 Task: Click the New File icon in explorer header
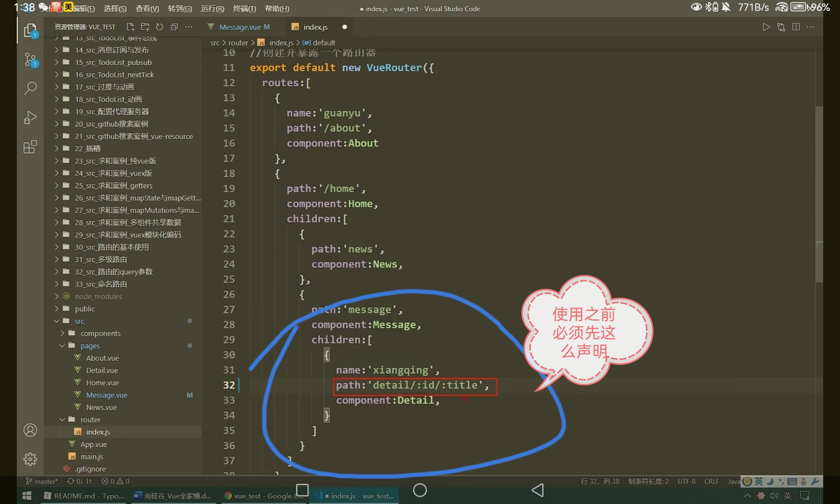coord(130,27)
